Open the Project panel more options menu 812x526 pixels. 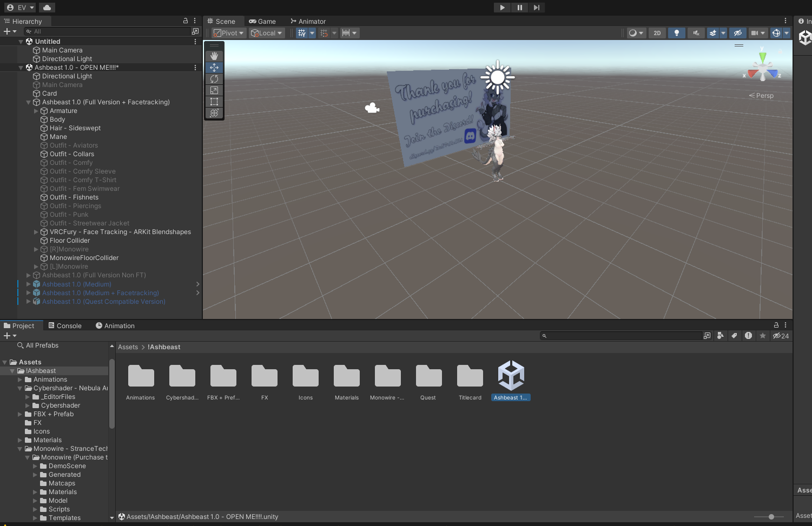pyautogui.click(x=785, y=325)
